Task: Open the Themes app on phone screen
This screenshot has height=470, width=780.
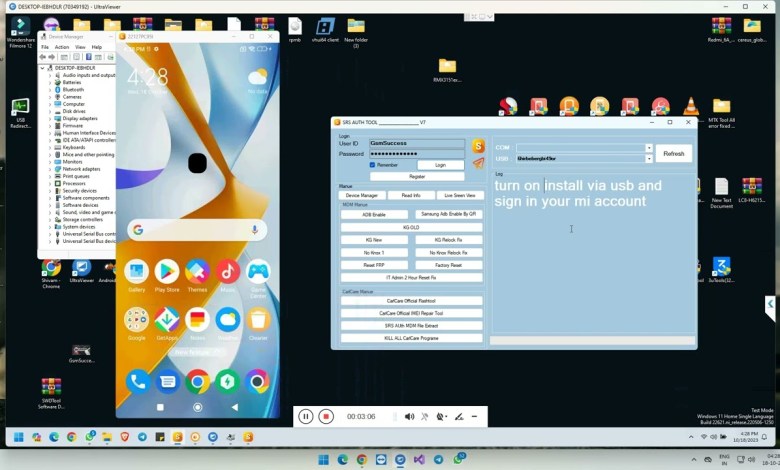Action: (197, 271)
